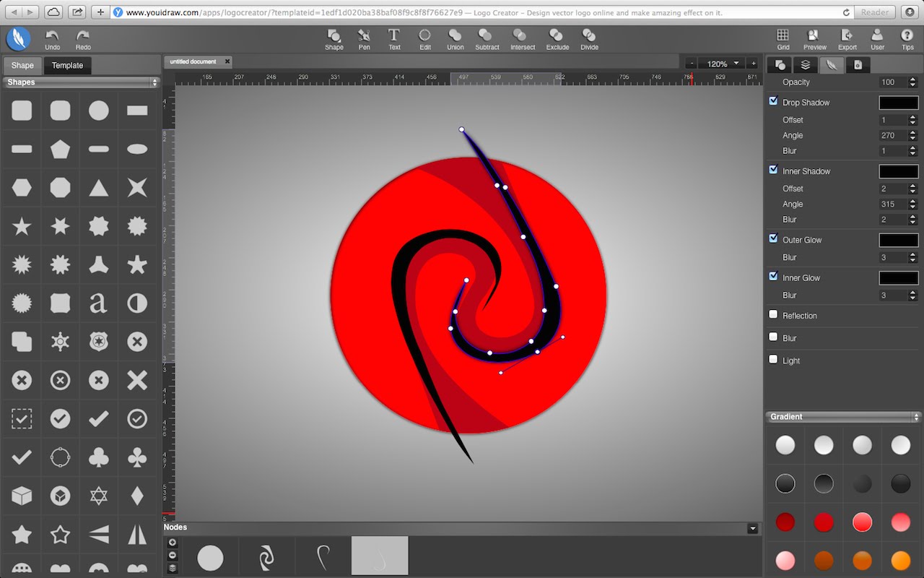Select the Pen tool in the toolbar
This screenshot has height=578, width=924.
[x=364, y=38]
